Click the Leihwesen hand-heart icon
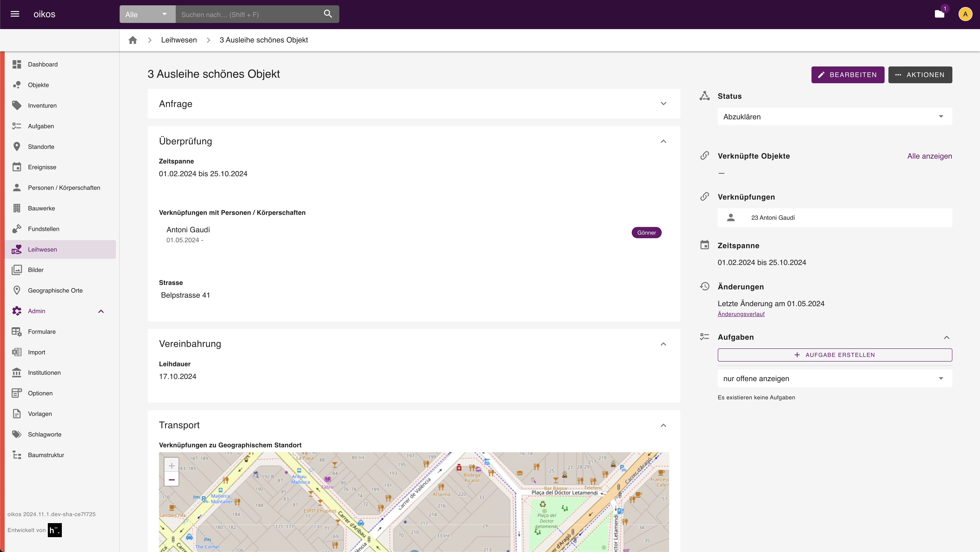 [x=17, y=249]
